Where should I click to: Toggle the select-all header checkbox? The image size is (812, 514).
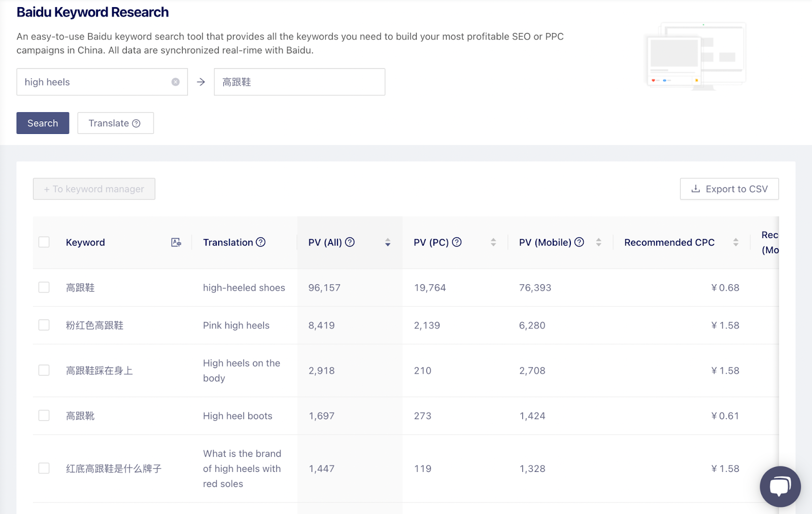click(x=44, y=242)
